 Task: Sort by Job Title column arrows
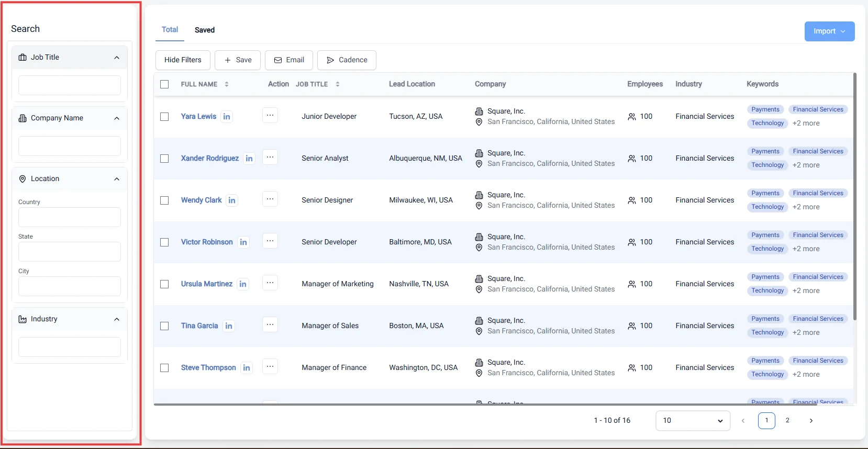(x=338, y=84)
